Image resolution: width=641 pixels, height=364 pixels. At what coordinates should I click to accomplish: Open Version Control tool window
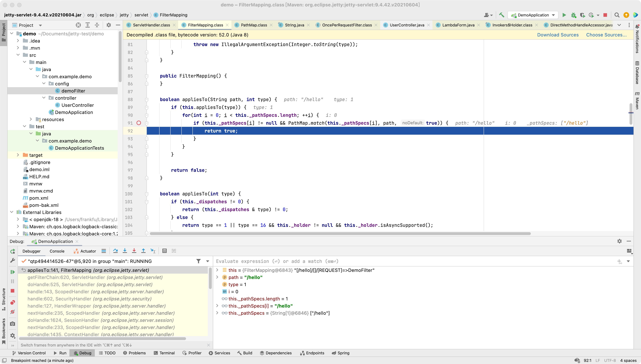click(x=29, y=353)
